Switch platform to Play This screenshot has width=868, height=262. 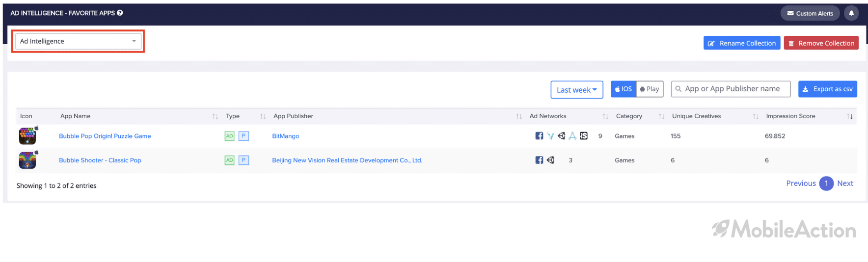[x=650, y=89]
